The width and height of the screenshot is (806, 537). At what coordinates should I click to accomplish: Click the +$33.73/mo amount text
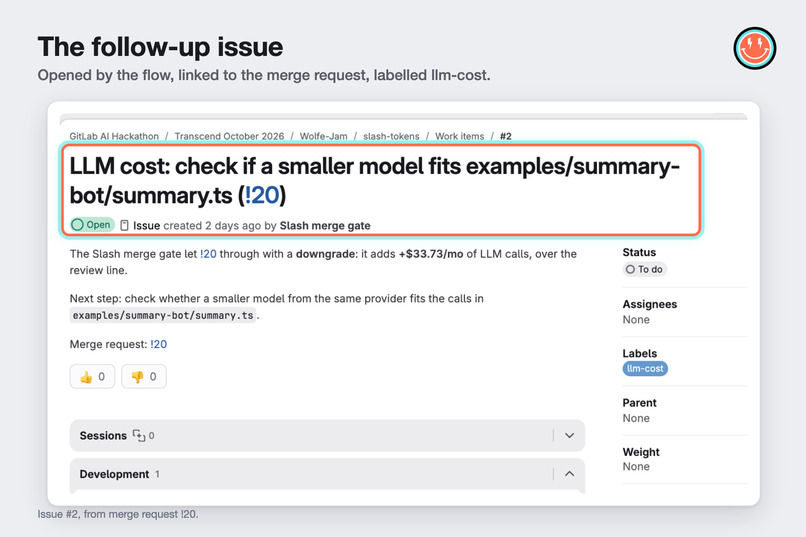431,254
